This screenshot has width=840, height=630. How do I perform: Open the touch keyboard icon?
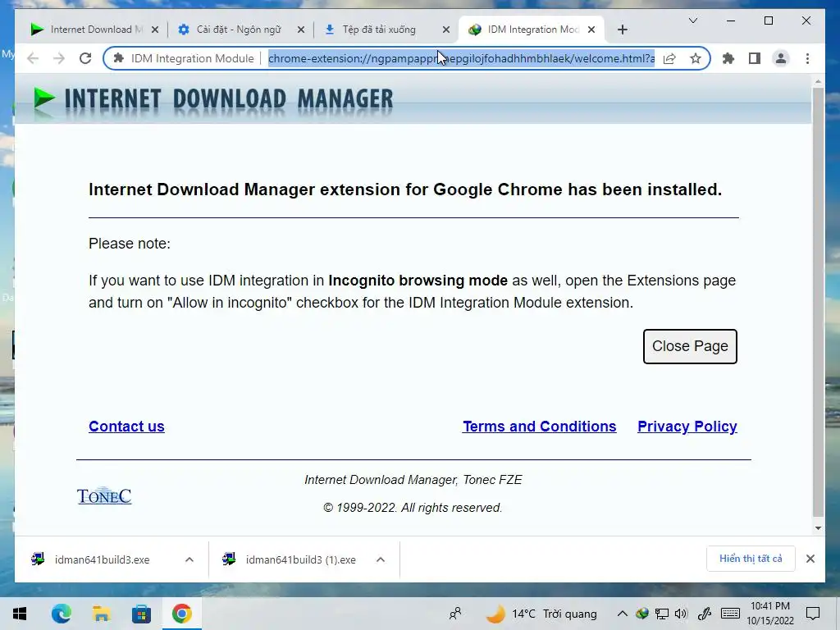[x=730, y=614]
